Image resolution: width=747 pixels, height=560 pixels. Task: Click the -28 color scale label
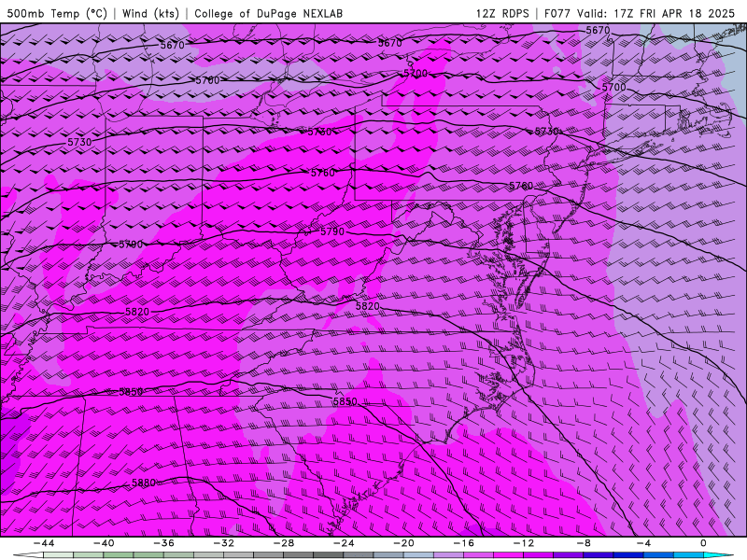(284, 543)
